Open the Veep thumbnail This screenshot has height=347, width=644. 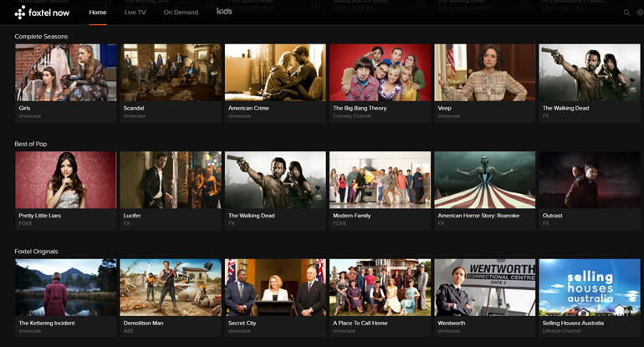[x=485, y=73]
